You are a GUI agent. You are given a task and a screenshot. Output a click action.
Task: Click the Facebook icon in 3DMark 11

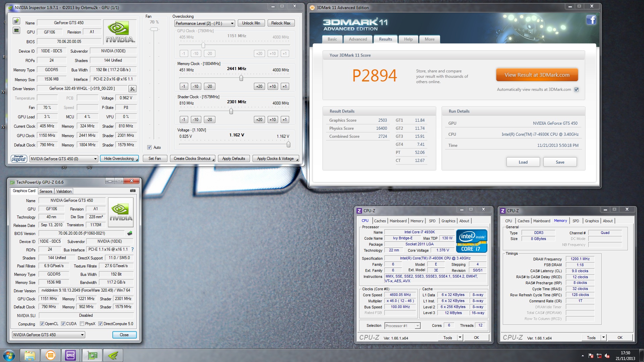(591, 20)
